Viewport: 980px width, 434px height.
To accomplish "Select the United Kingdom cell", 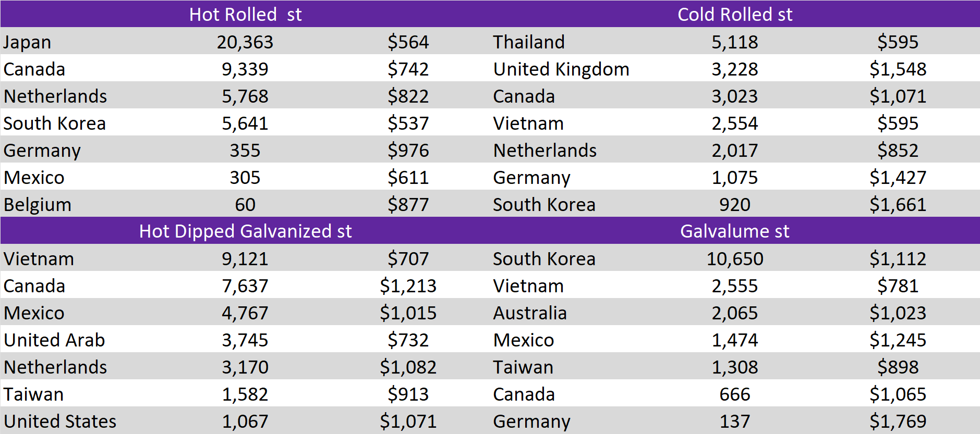I will point(561,69).
